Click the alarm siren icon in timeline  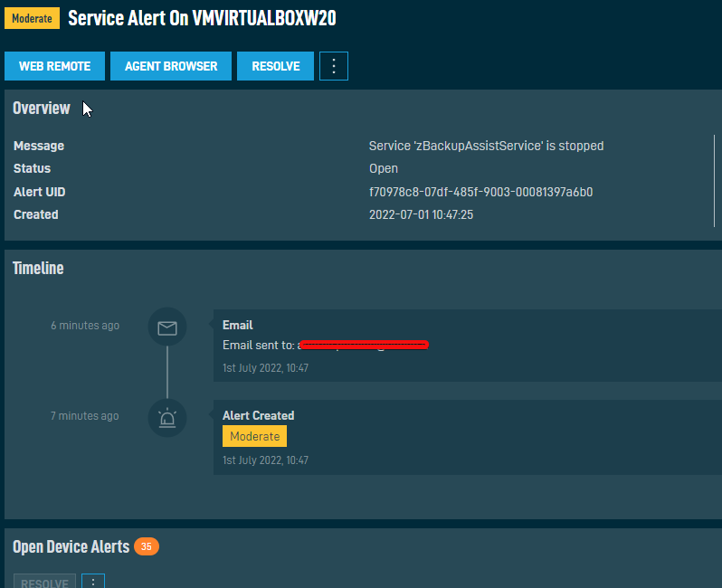coord(167,418)
